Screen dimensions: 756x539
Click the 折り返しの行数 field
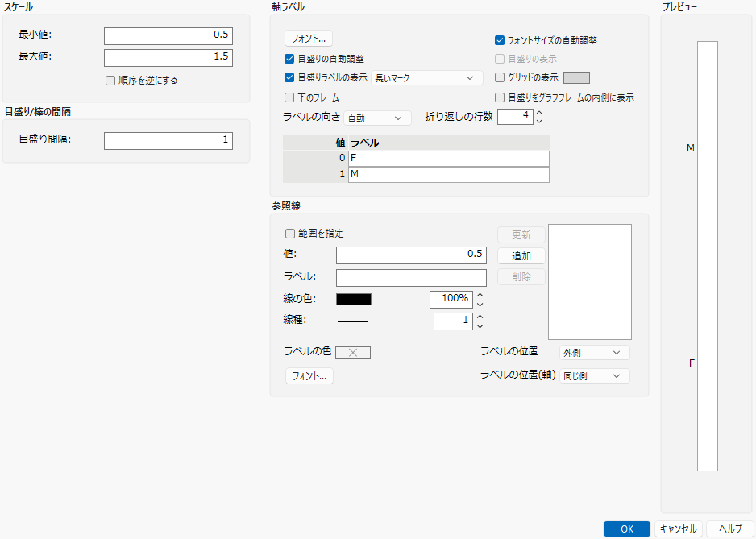click(x=515, y=116)
